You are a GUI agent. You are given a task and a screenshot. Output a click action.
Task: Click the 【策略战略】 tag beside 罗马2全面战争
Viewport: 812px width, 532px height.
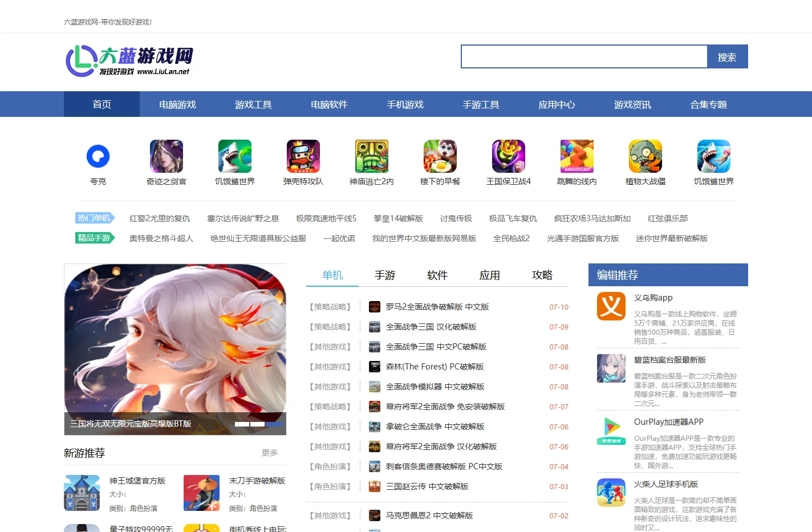click(330, 307)
